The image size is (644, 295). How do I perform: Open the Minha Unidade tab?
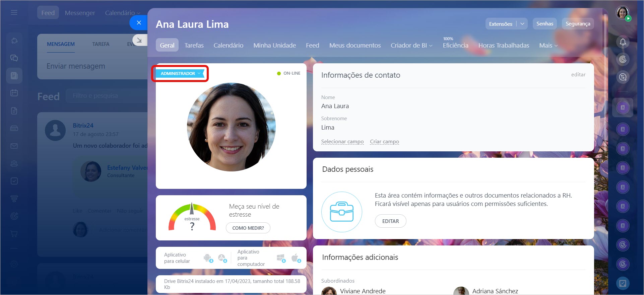(274, 45)
